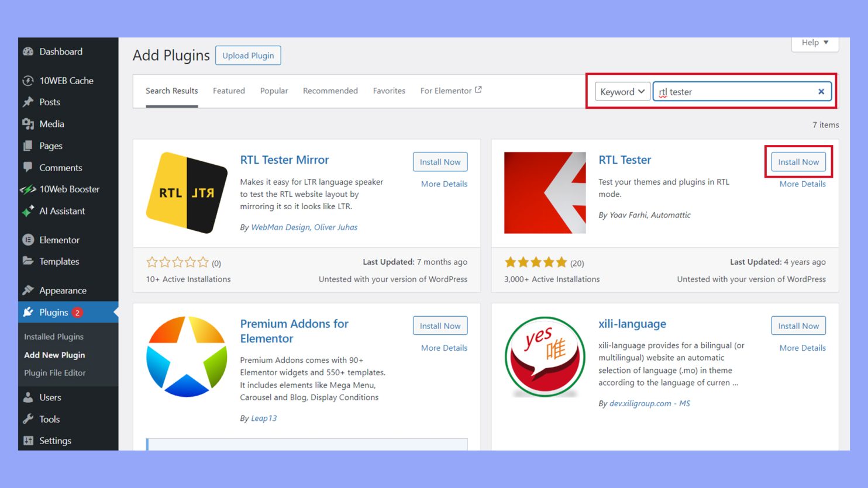This screenshot has height=488, width=868.
Task: Select the 10Web Booster lightning icon
Action: (x=28, y=189)
